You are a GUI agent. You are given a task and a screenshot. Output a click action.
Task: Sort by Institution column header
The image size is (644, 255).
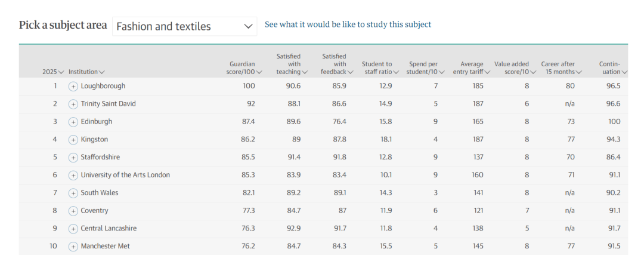point(86,72)
